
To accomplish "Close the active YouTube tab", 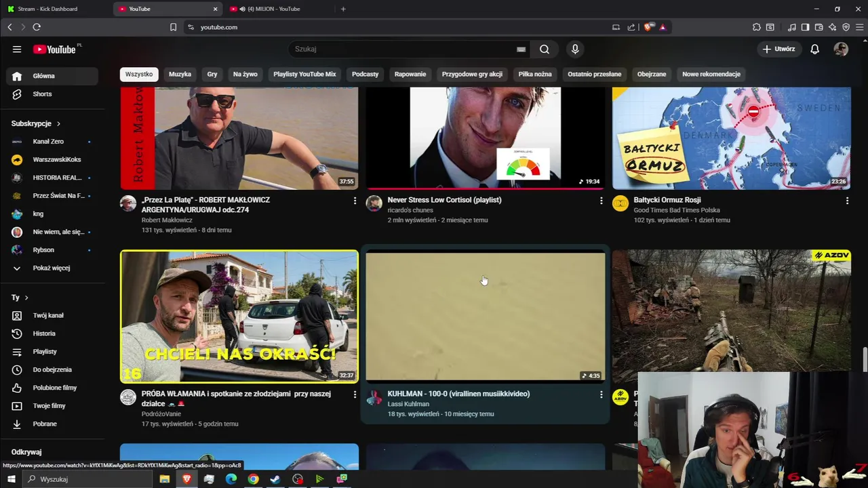I will click(x=216, y=9).
